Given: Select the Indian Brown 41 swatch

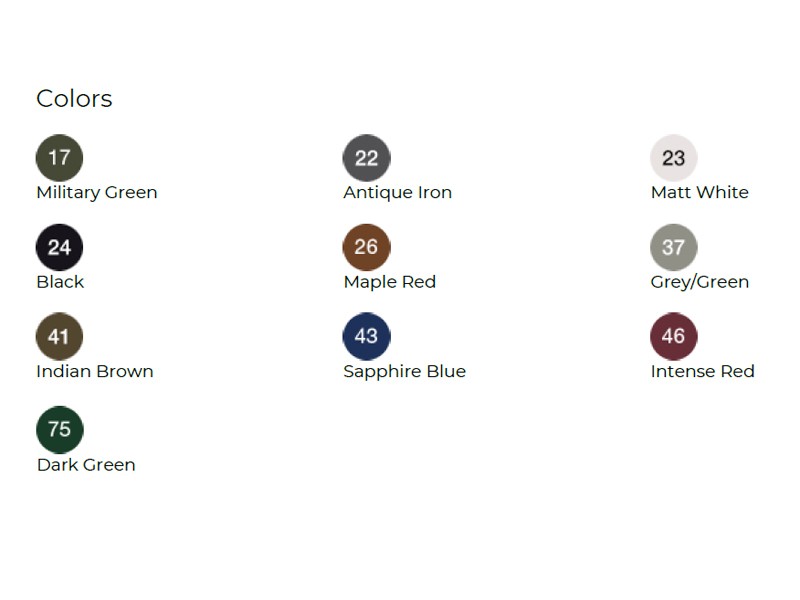Looking at the screenshot, I should (59, 336).
